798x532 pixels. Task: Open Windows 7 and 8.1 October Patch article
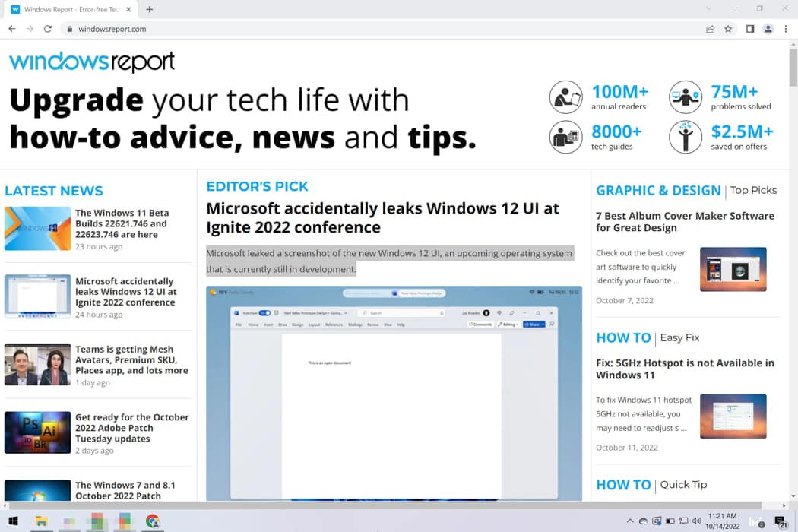point(125,490)
